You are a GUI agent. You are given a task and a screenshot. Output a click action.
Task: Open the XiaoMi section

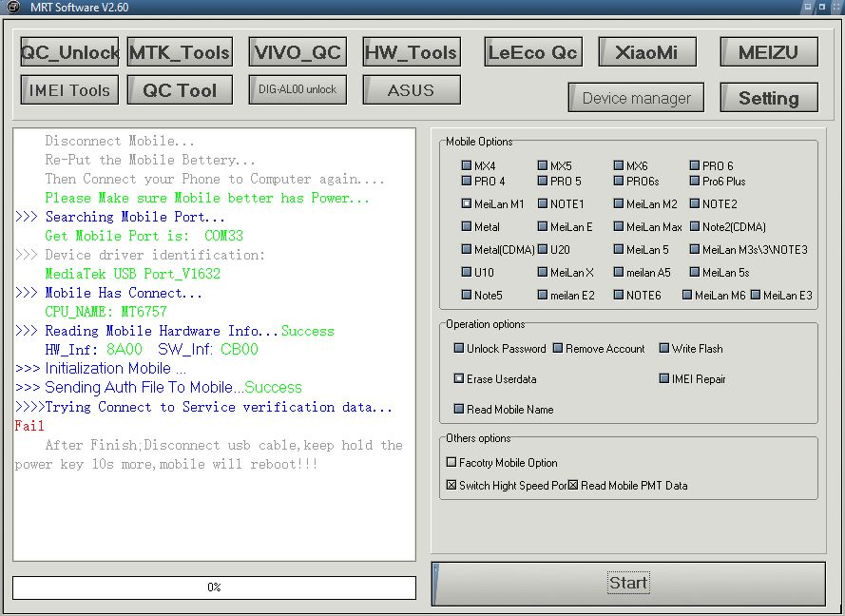pos(646,51)
